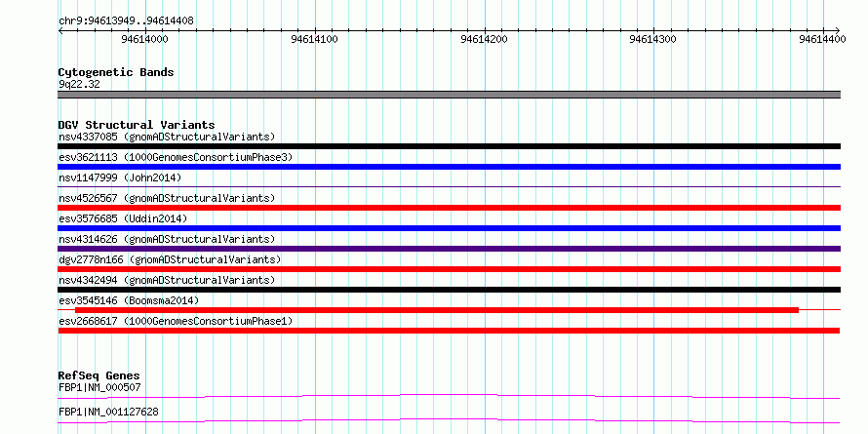Click the Cytogenetic Bands track heading
This screenshot has height=434, width=868.
pos(116,72)
